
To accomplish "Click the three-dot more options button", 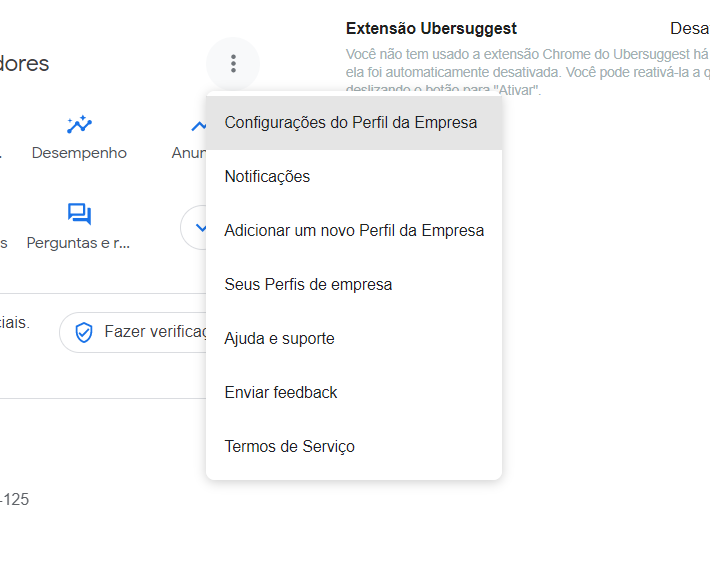I will [233, 63].
